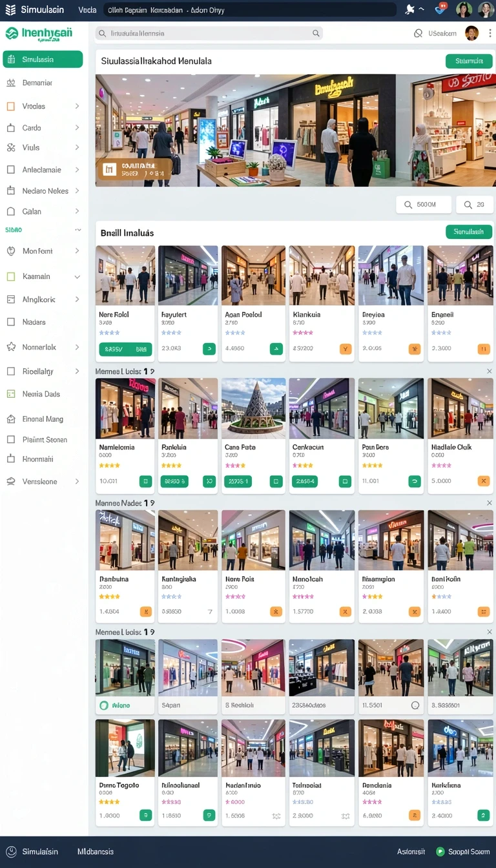The height and width of the screenshot is (868, 496).
Task: Click the orange icon on Enaneil card
Action: [483, 349]
